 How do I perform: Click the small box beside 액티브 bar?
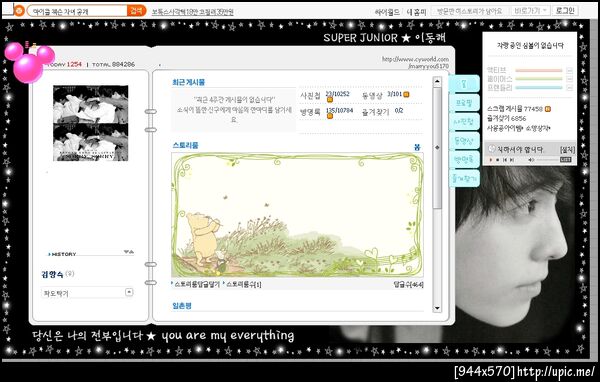(x=569, y=70)
